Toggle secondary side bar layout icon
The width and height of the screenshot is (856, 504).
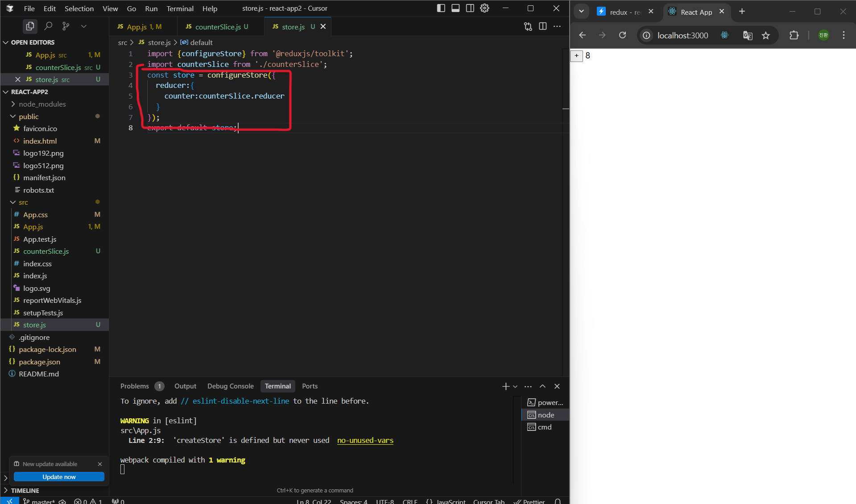point(470,8)
